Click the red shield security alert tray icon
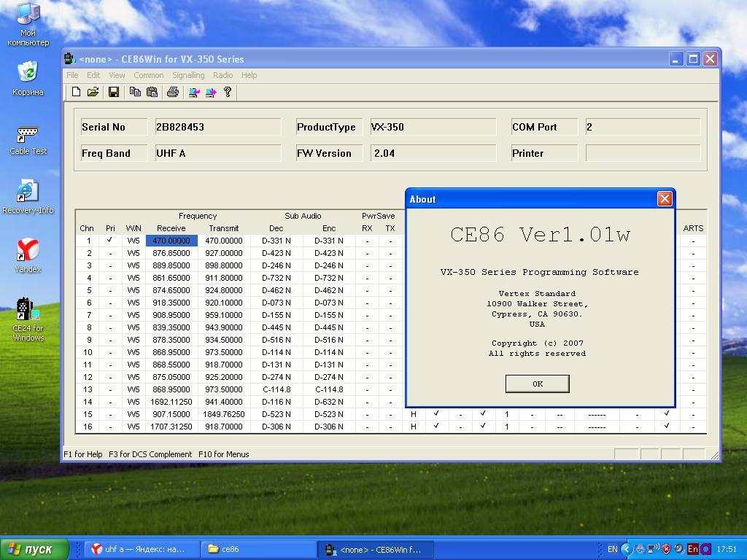The width and height of the screenshot is (747, 560). click(x=667, y=549)
